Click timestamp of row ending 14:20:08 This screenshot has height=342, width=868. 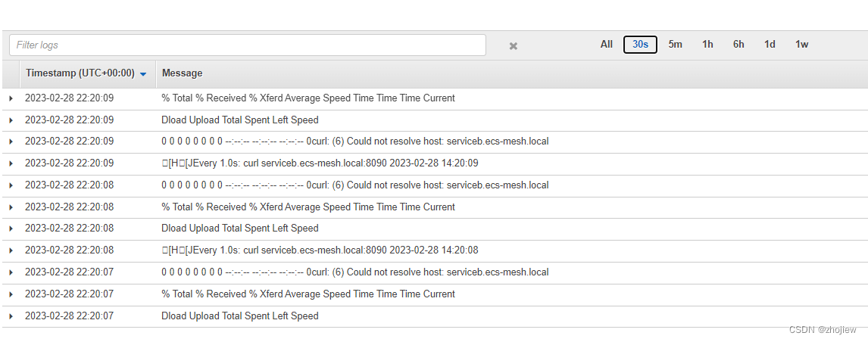(x=69, y=250)
